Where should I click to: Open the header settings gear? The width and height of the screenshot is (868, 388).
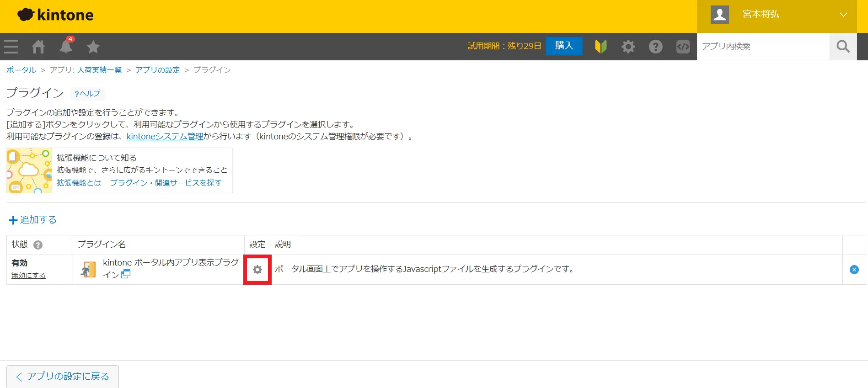tap(628, 46)
